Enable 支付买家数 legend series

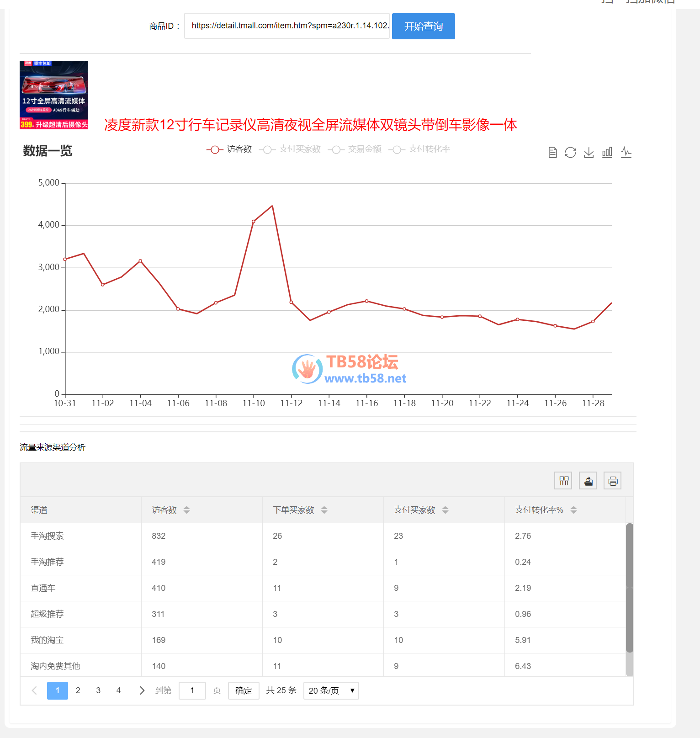(290, 149)
